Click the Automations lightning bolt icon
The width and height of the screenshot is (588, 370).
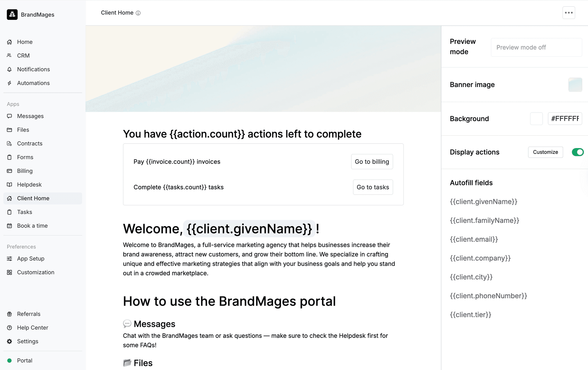[9, 83]
